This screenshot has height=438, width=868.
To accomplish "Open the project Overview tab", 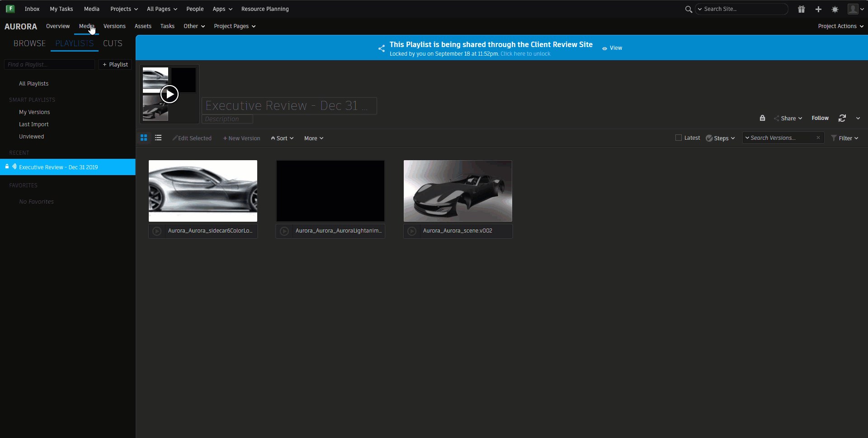I will 58,26.
